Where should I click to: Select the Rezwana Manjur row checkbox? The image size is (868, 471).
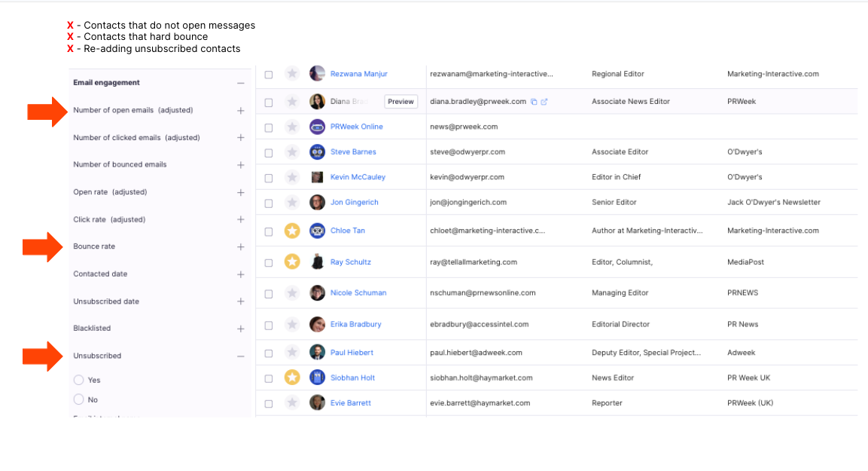click(269, 75)
